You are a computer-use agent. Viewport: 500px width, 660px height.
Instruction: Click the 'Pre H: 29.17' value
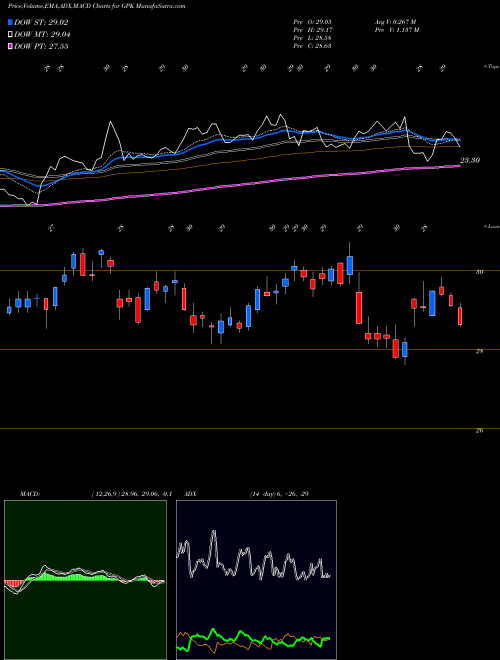click(x=312, y=30)
